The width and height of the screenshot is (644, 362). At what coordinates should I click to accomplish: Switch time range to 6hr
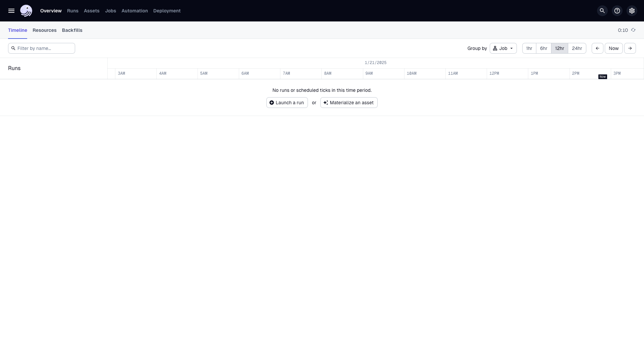(544, 48)
